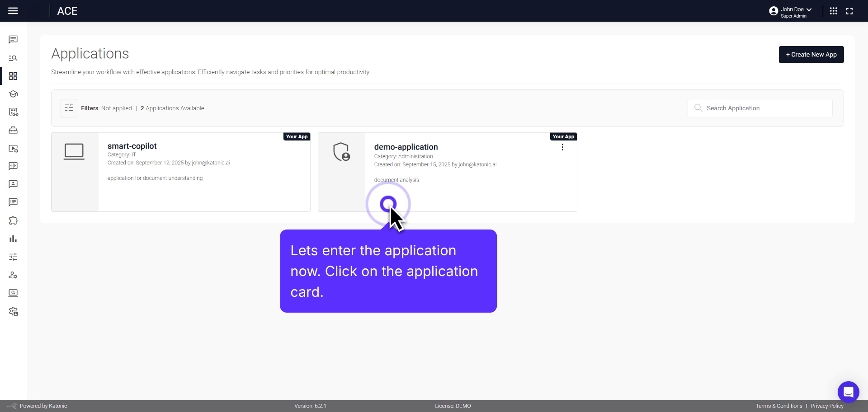Open the learning hub graduation cap icon

[13, 94]
